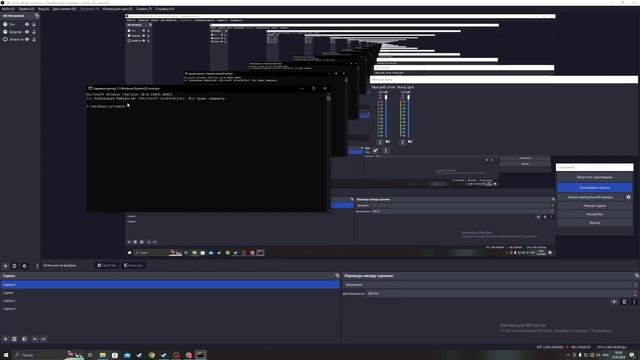Lock the first source in the list

[x=34, y=24]
